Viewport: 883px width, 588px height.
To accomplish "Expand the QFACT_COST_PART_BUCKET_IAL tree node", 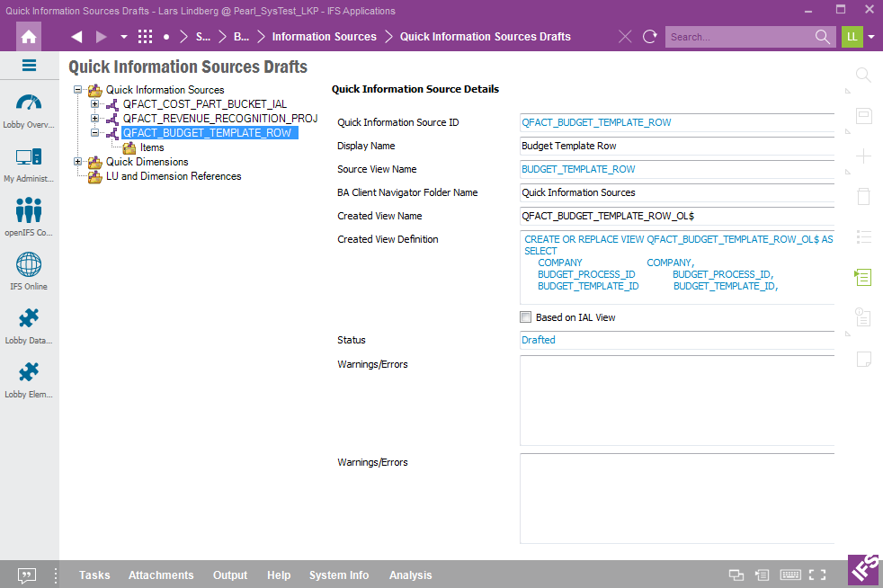I will click(x=95, y=104).
